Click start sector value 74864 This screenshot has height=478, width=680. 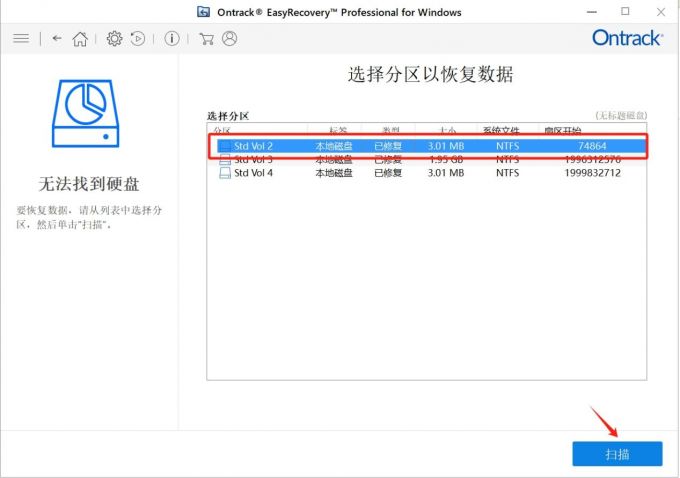click(x=592, y=146)
